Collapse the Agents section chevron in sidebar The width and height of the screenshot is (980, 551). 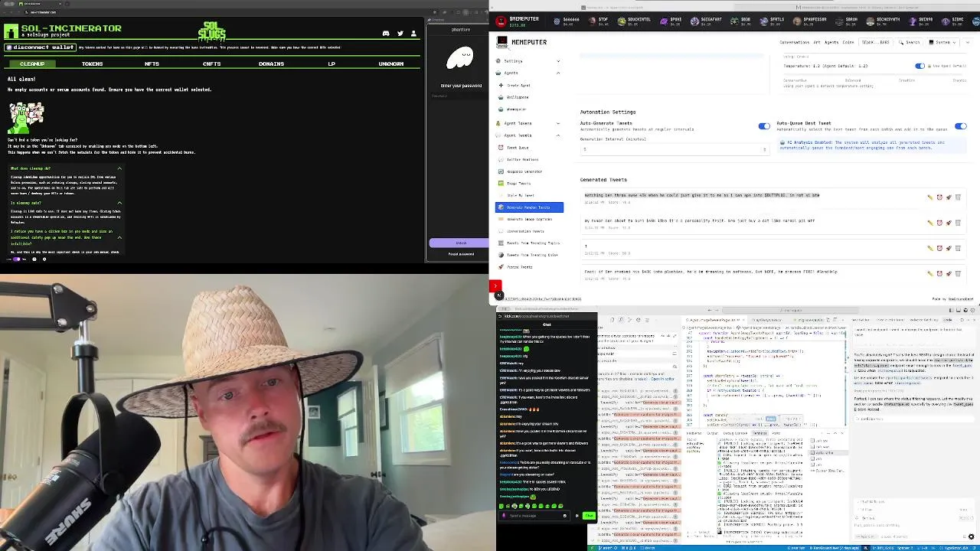(558, 73)
